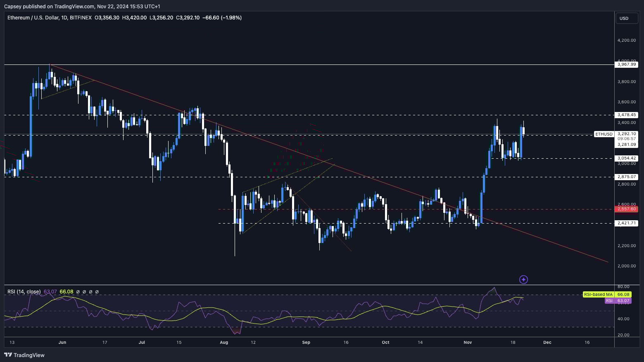644x362 pixels.
Task: Select the Dec label on the time axis
Action: pos(547,342)
